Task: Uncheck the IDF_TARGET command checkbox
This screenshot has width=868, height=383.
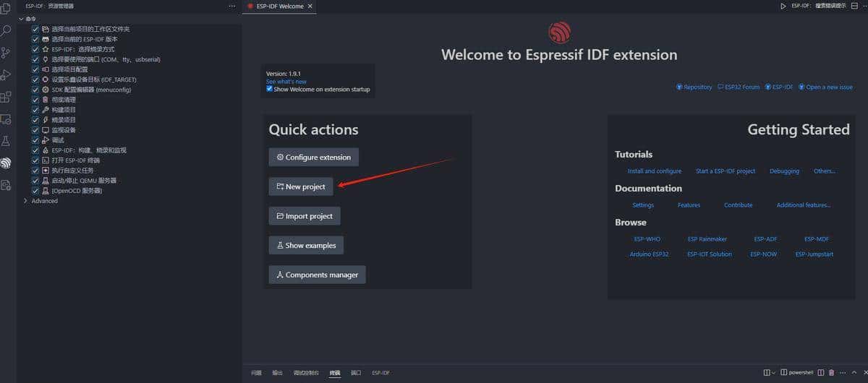Action: tap(35, 79)
